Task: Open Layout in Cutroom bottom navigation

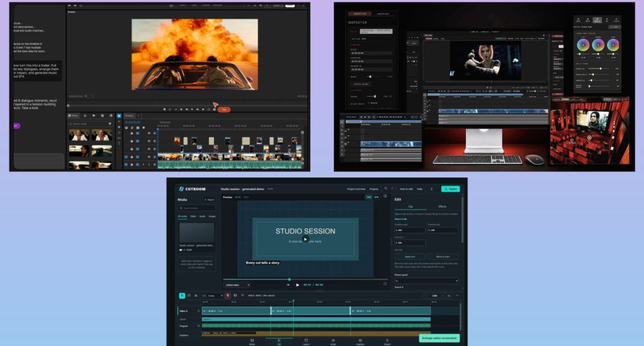Action: (306, 342)
